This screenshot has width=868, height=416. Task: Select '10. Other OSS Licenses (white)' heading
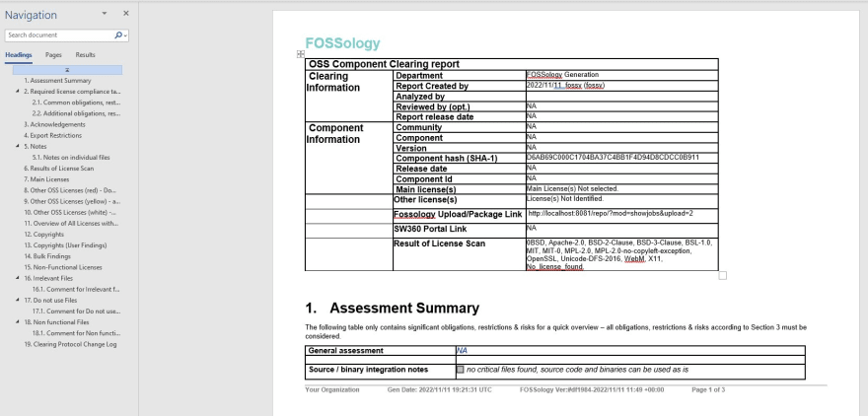point(70,212)
